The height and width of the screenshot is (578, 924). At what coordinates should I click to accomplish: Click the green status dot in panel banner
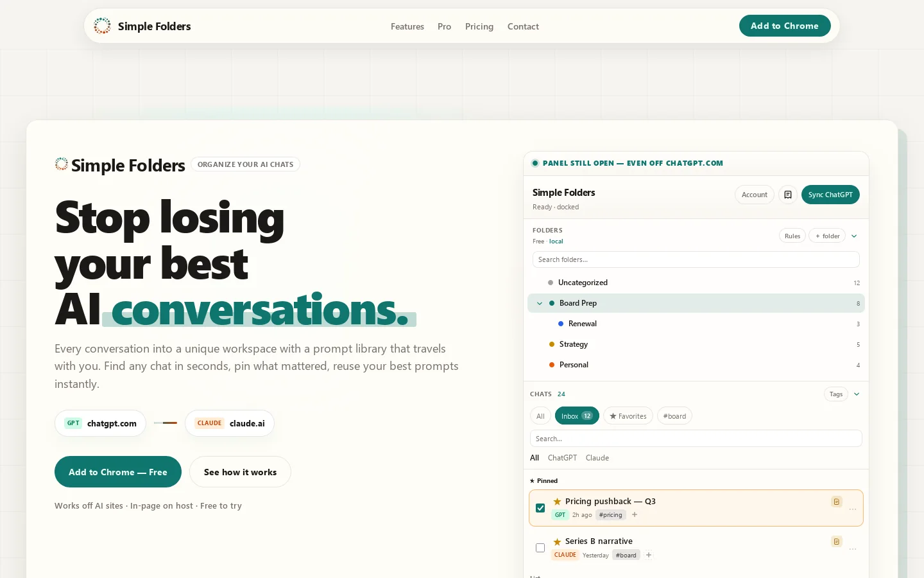click(x=535, y=163)
